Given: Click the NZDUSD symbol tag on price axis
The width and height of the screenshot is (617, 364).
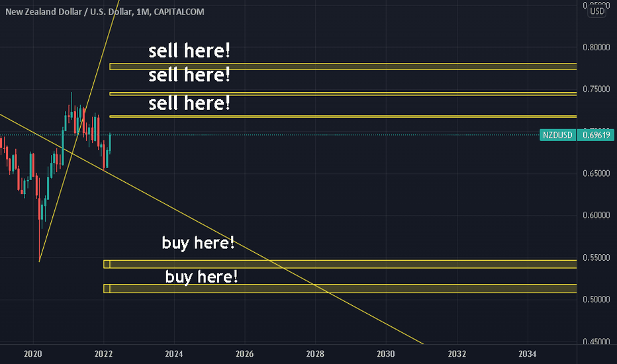Looking at the screenshot, I should coord(557,135).
